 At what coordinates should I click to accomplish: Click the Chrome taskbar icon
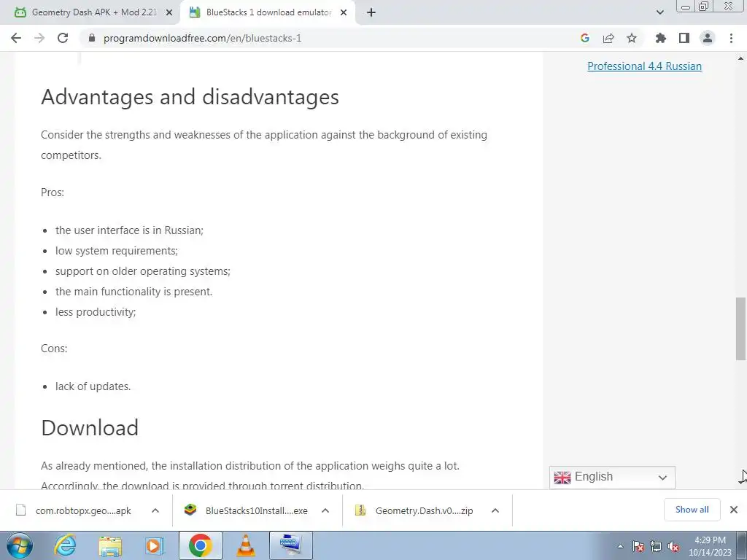click(x=200, y=545)
